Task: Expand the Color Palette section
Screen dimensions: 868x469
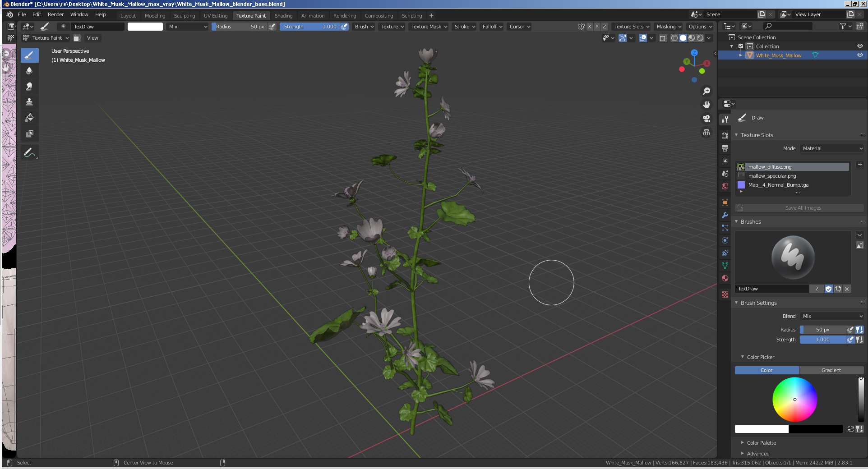Action: [762, 443]
